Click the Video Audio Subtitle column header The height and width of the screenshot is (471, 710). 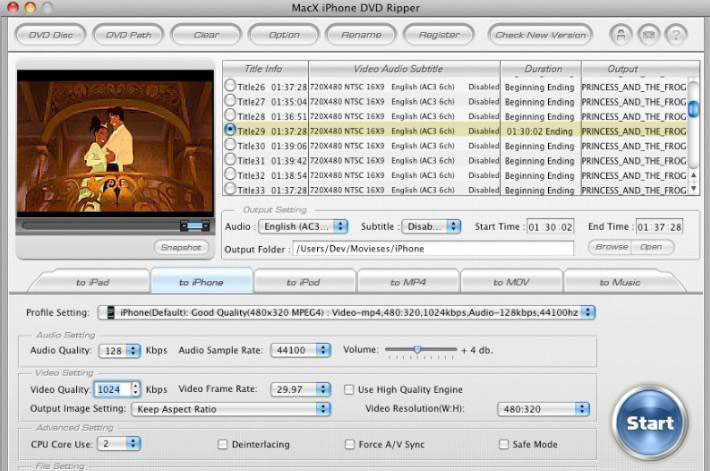point(404,69)
